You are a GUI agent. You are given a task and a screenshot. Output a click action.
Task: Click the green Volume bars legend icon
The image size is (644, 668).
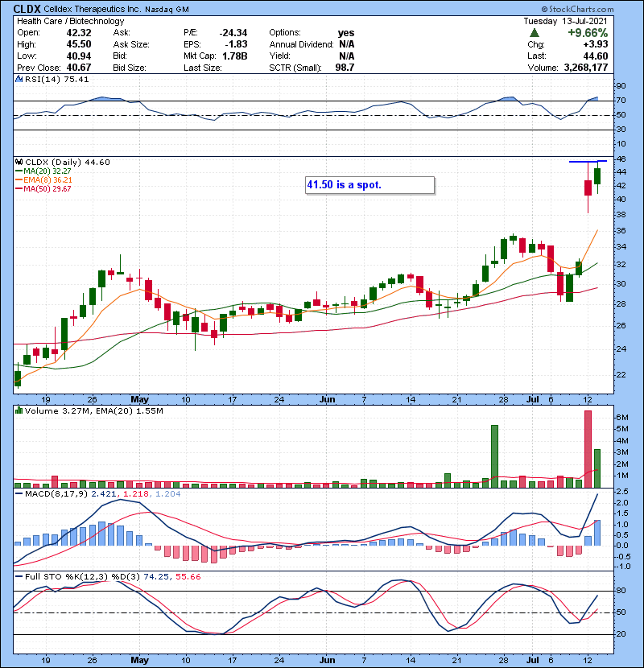[19, 411]
